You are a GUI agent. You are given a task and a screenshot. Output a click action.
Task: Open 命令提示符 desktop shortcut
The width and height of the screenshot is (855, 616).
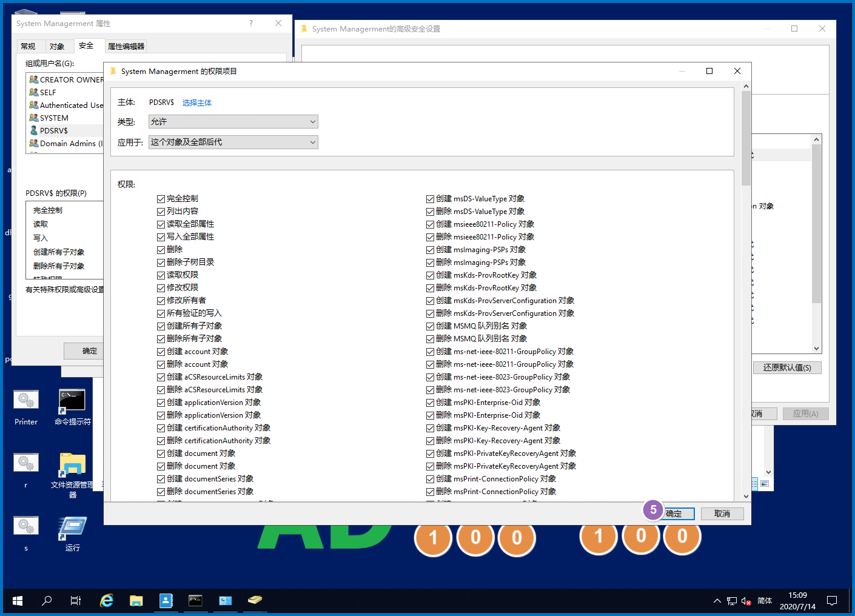coord(72,407)
